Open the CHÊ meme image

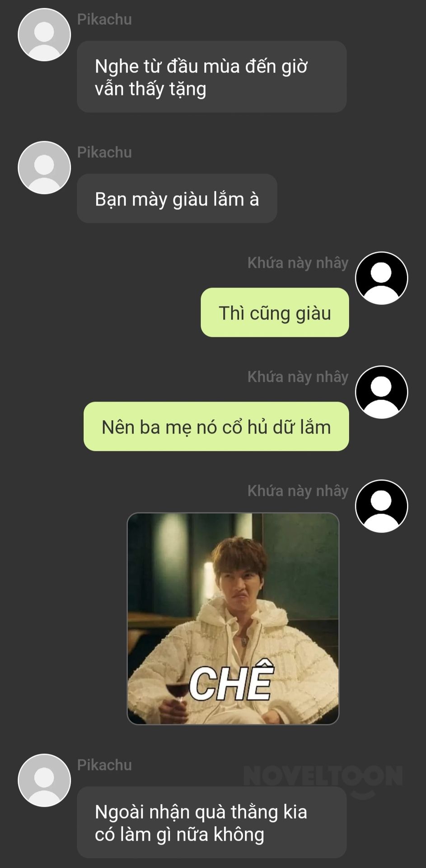[x=233, y=618]
